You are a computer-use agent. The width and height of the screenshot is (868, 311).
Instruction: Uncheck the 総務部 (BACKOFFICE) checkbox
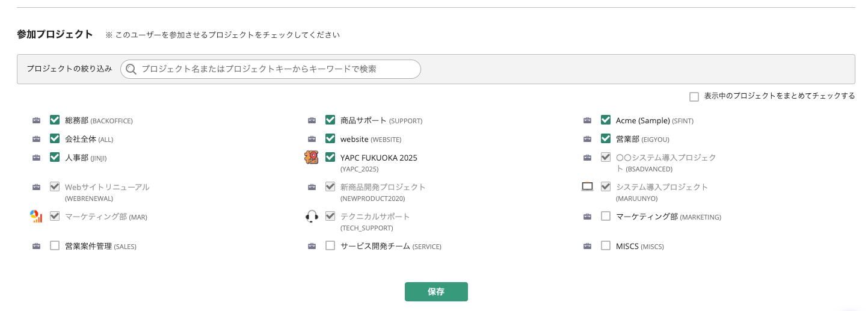55,120
